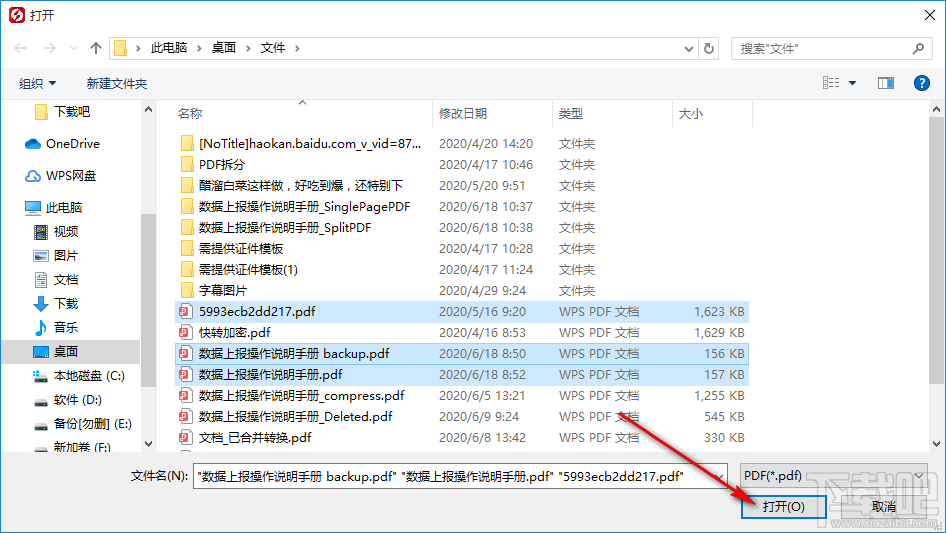
Task: Go up one folder level
Action: pyautogui.click(x=95, y=48)
